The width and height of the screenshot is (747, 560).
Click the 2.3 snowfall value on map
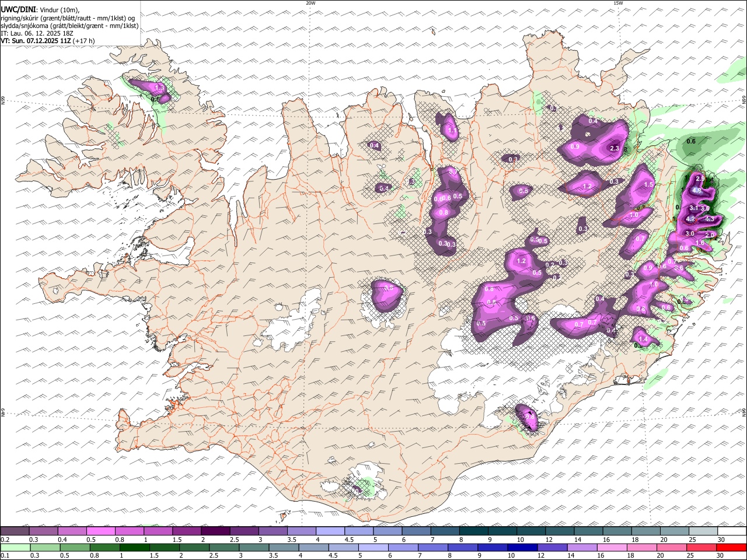coord(614,148)
